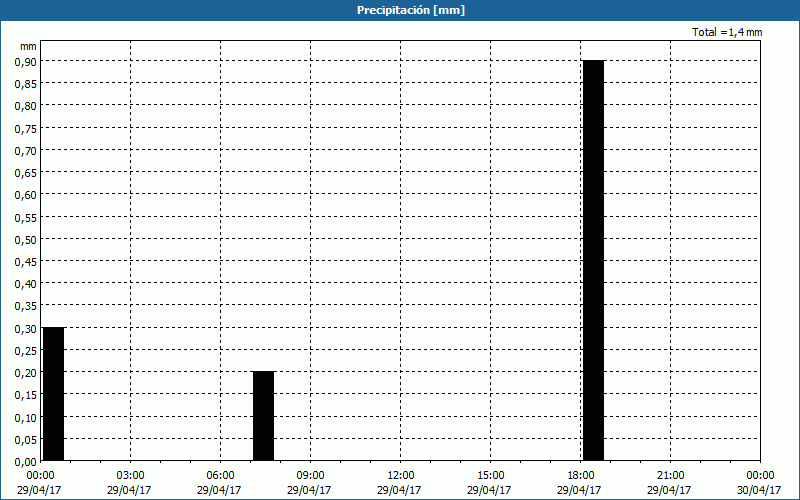
Task: Click the 29/04/17 date under 12:00
Action: click(x=399, y=490)
